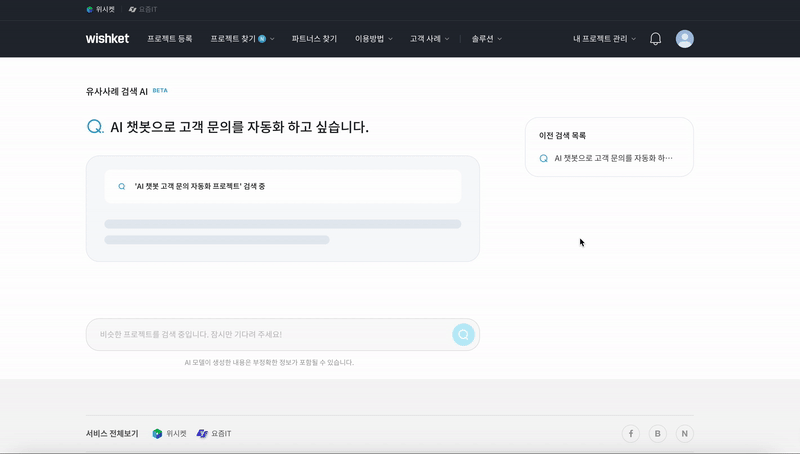
Task: Open the 요즘IT link in top bar
Action: (143, 9)
